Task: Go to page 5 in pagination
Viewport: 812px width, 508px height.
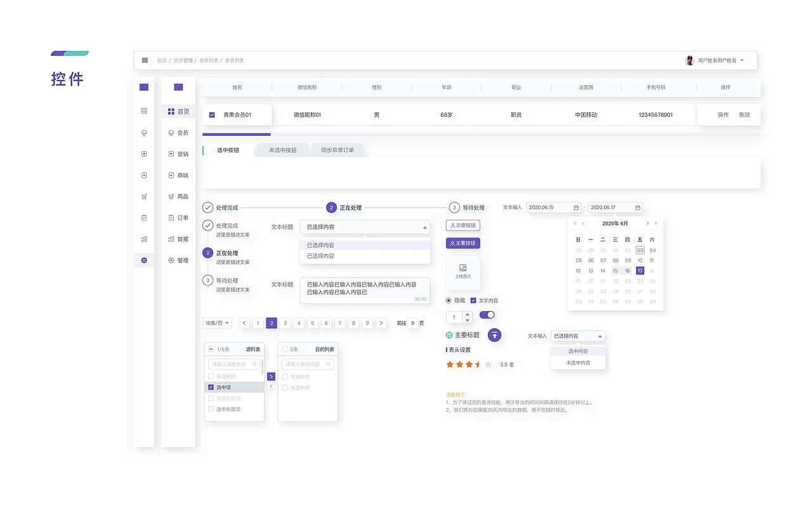Action: 313,323
